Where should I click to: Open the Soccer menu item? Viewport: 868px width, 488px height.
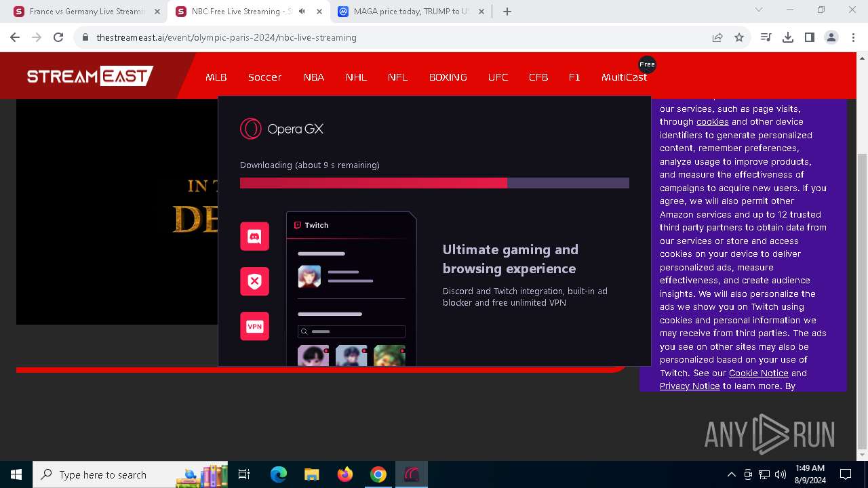[264, 77]
